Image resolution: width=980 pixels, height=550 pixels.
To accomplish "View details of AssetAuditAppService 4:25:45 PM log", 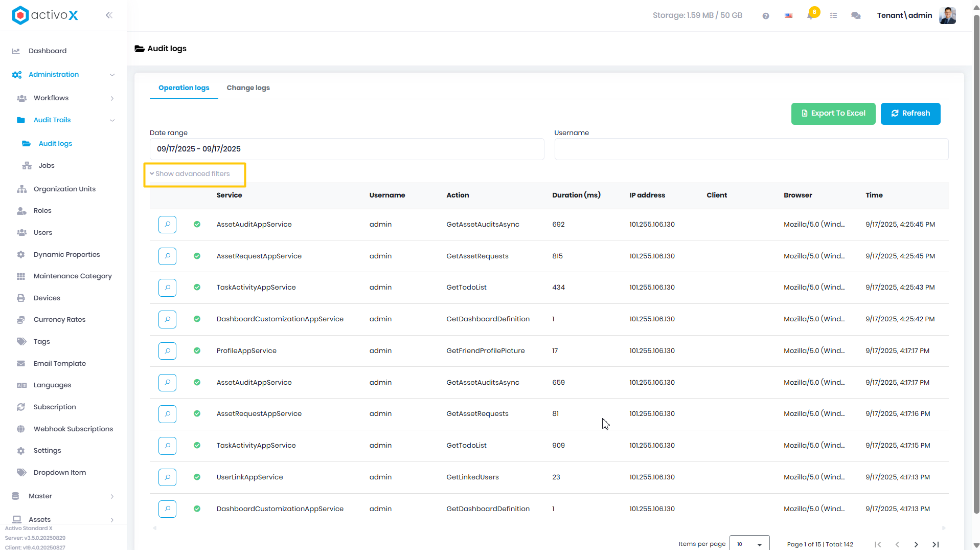I will click(x=167, y=225).
